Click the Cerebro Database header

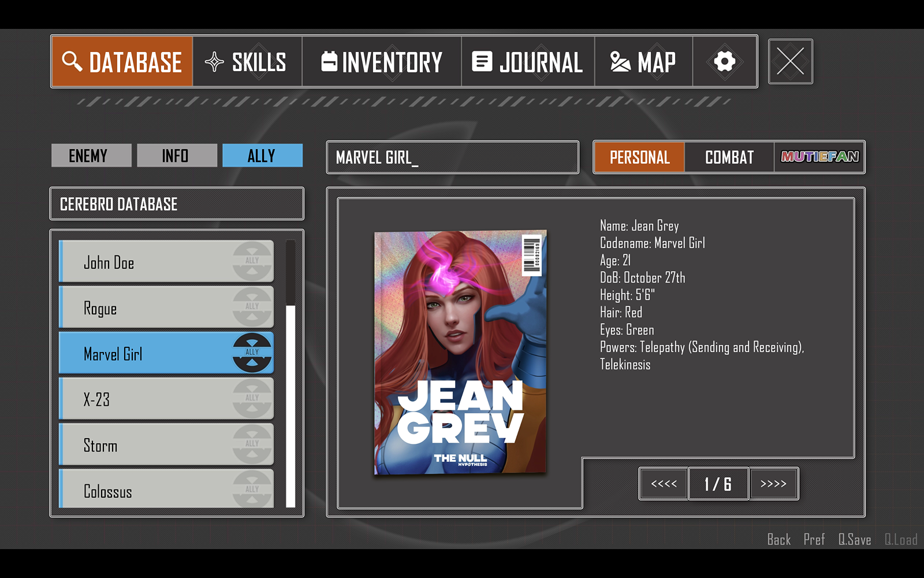click(x=177, y=203)
